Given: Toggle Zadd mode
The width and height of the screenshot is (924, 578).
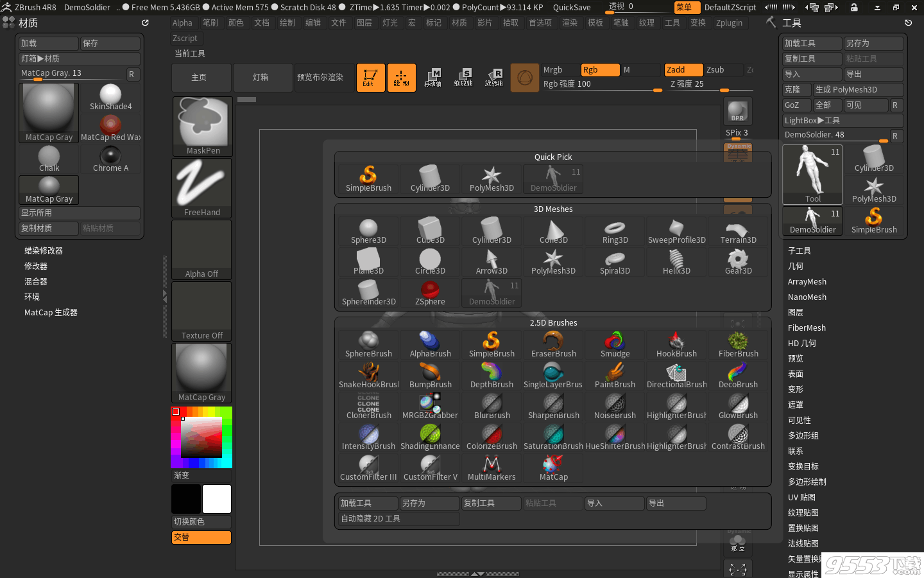Looking at the screenshot, I should coord(683,70).
